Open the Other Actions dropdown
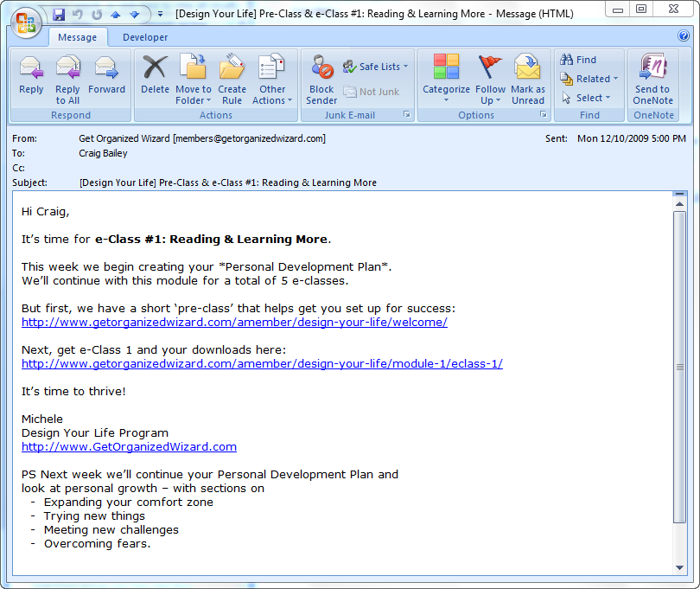Screen dimensions: 700x589 click(x=272, y=80)
